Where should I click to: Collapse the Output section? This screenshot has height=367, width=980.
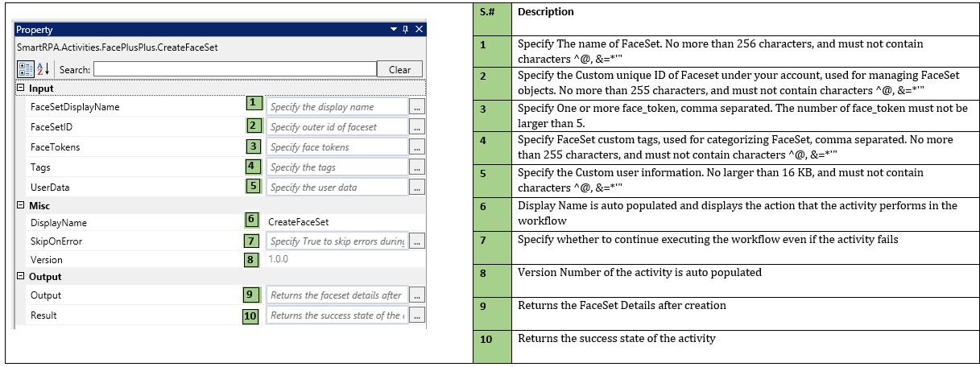tap(20, 277)
